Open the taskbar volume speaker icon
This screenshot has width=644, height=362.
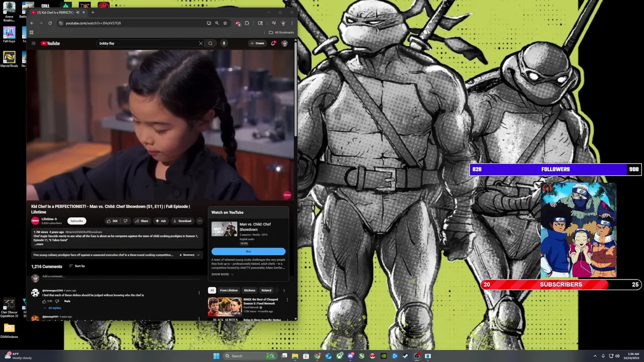617,356
